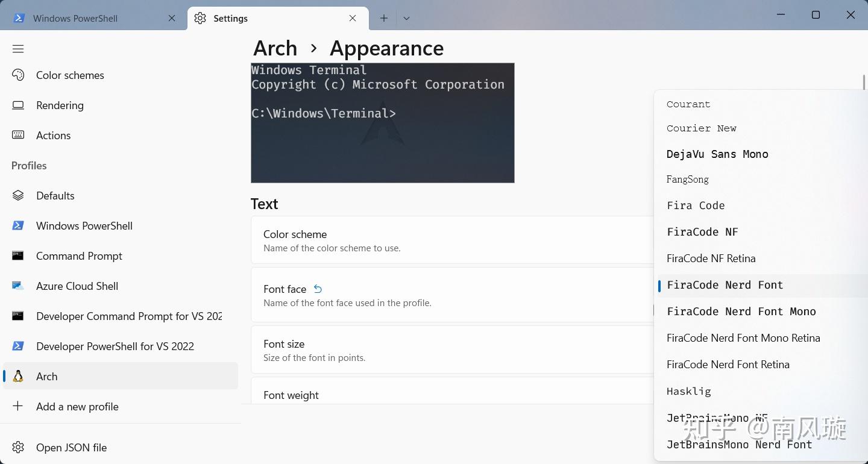
Task: Click the Actions keyboard icon
Action: tap(18, 136)
